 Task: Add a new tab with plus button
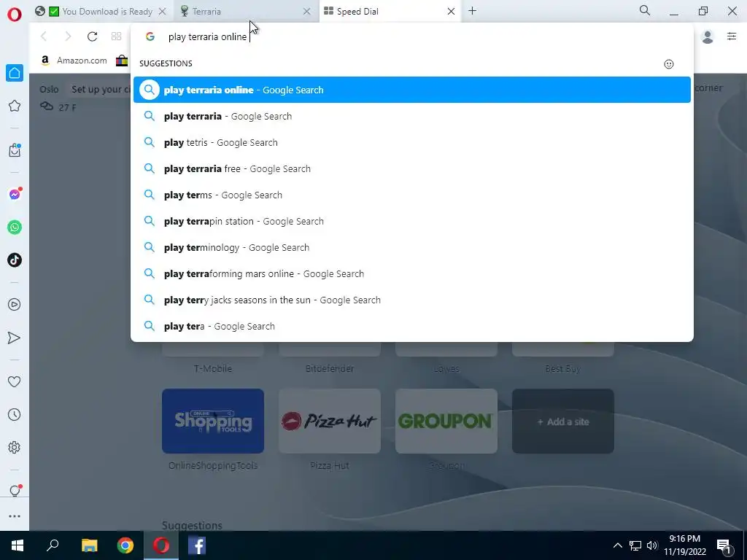[x=472, y=11]
